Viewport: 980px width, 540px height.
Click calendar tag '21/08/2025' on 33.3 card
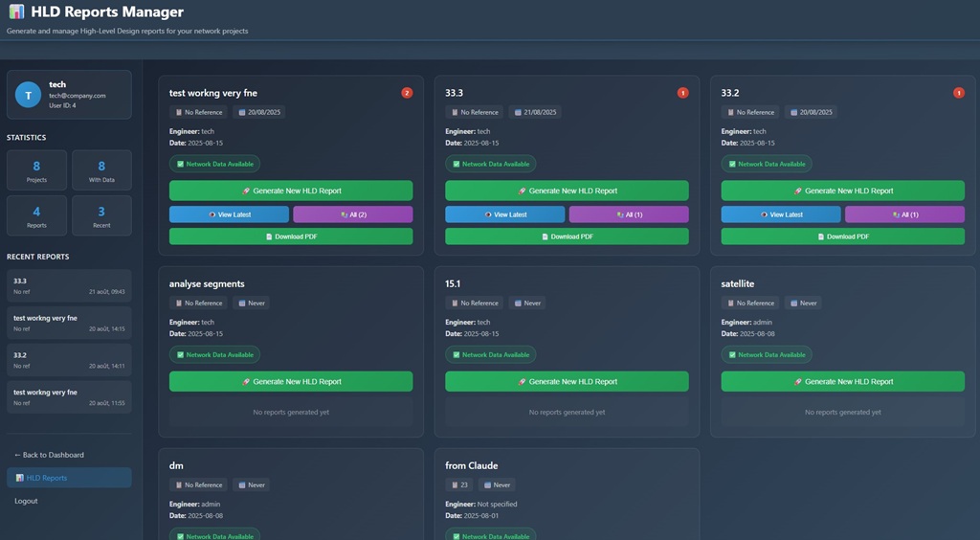click(x=535, y=112)
